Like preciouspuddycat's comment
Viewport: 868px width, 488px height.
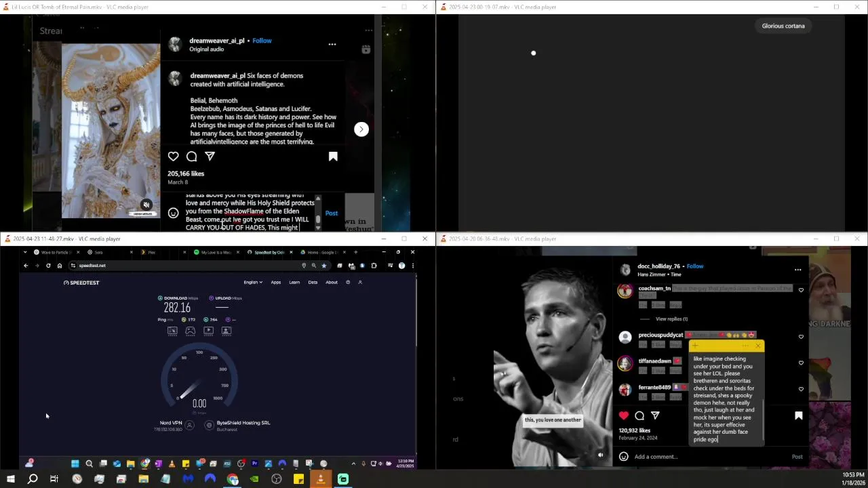coord(801,337)
